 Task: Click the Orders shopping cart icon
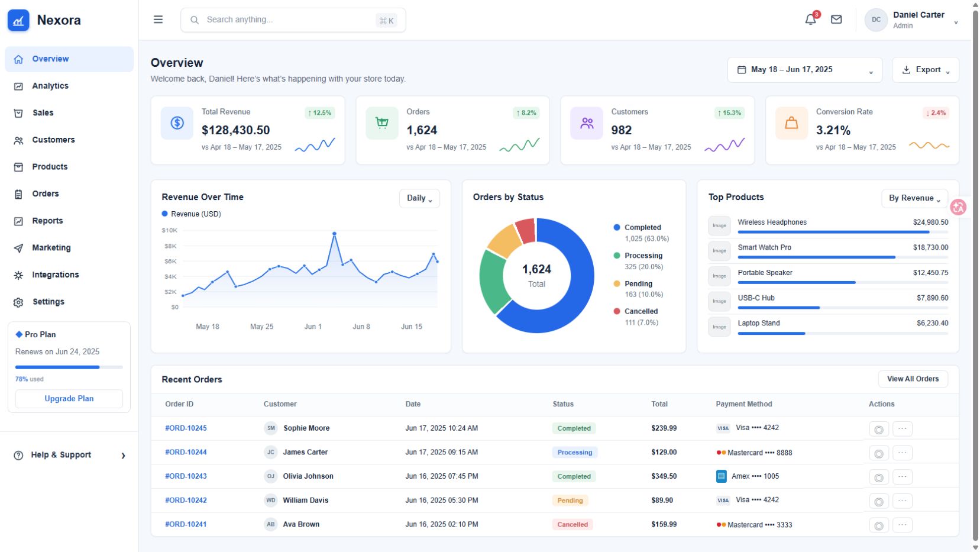coord(382,123)
